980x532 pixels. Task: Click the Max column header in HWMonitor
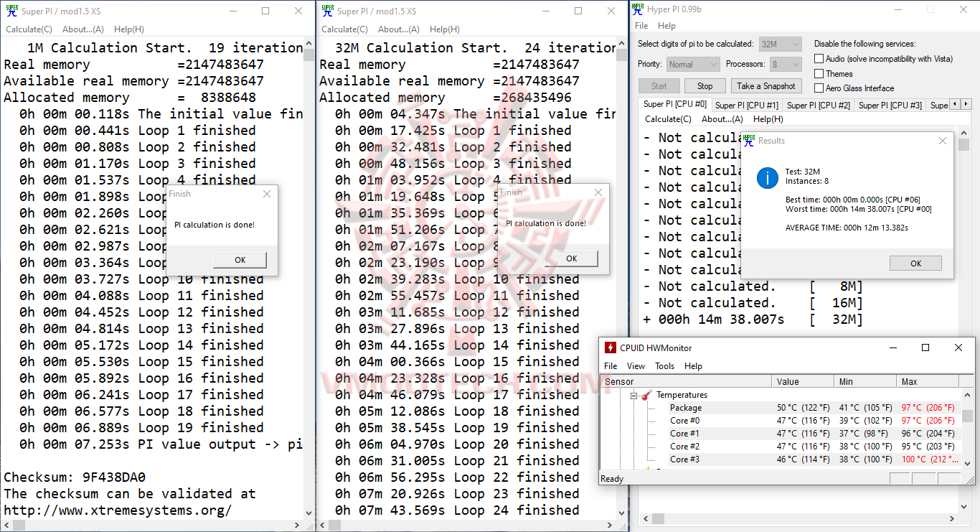pyautogui.click(x=929, y=381)
